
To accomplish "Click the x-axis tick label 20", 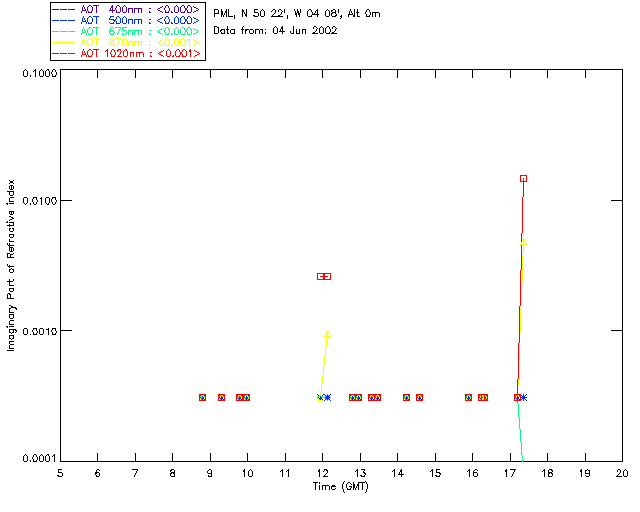I will [622, 474].
